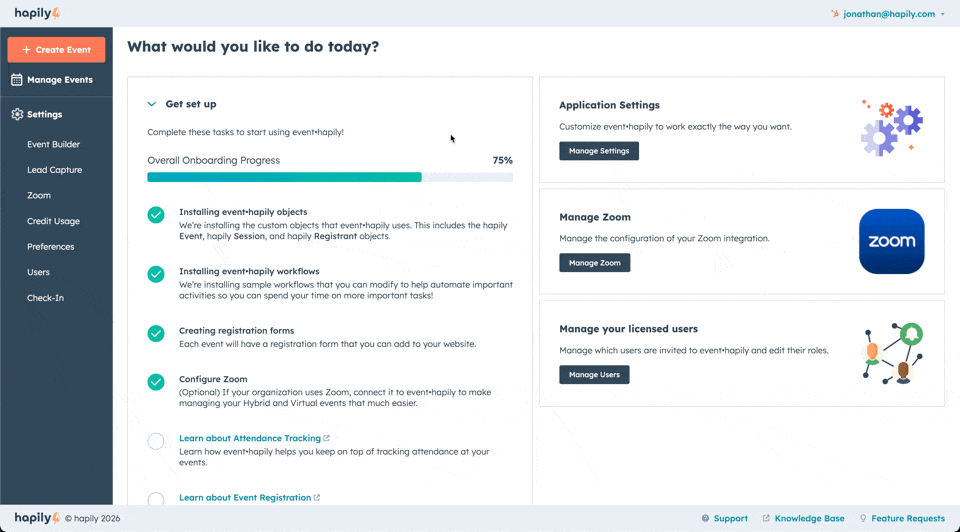Screen dimensions: 960x532
Task: Click the Feature Requests lightbulb icon
Action: coord(863,519)
